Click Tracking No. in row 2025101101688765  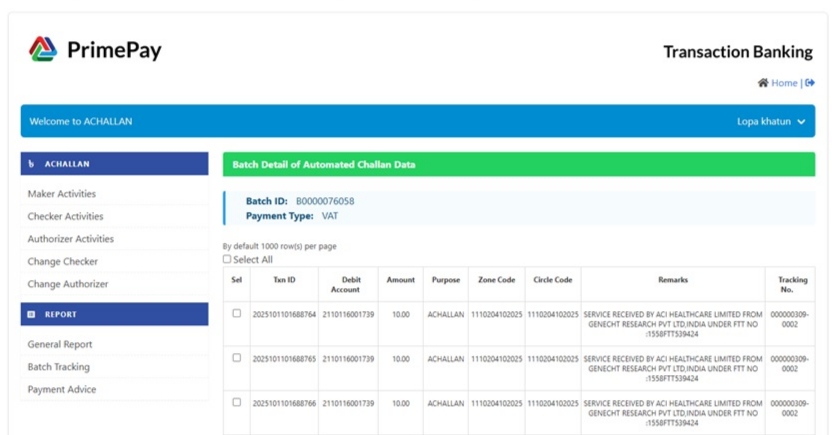click(790, 364)
